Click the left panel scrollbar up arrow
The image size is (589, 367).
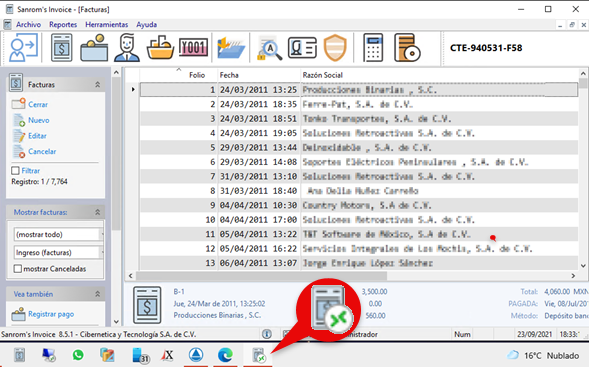coord(116,72)
